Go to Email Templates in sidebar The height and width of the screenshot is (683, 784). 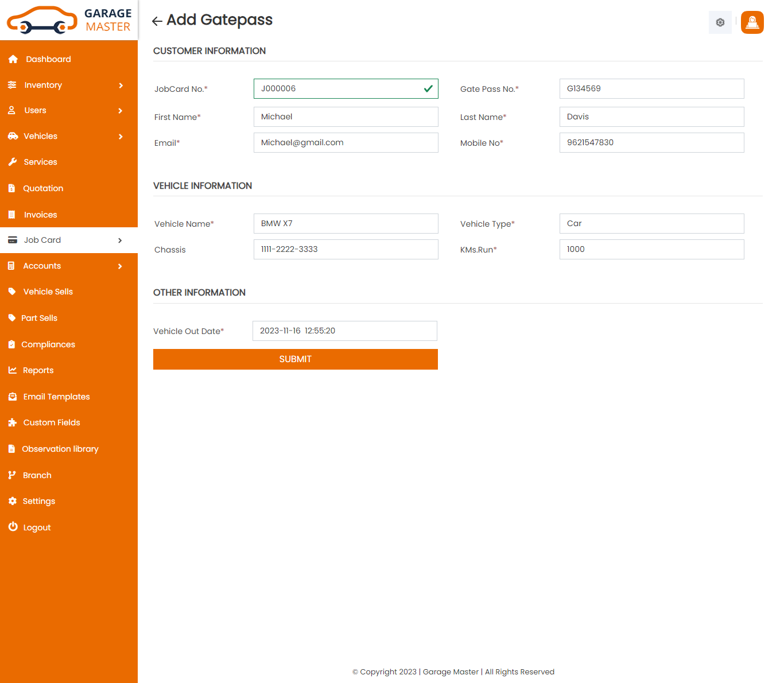56,397
